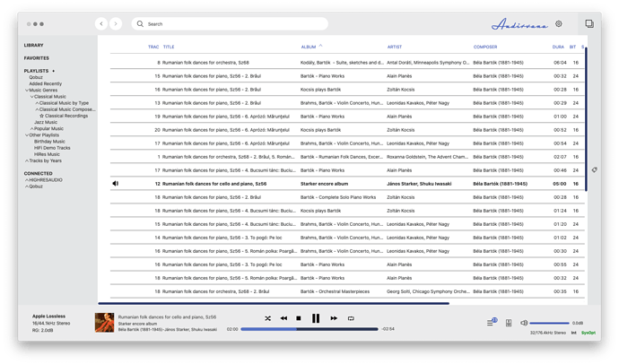Sort by the BIT column header

click(x=572, y=47)
